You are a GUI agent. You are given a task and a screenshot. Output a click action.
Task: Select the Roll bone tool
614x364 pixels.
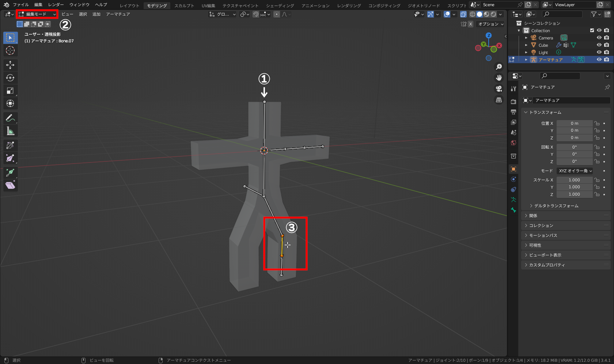[10, 145]
